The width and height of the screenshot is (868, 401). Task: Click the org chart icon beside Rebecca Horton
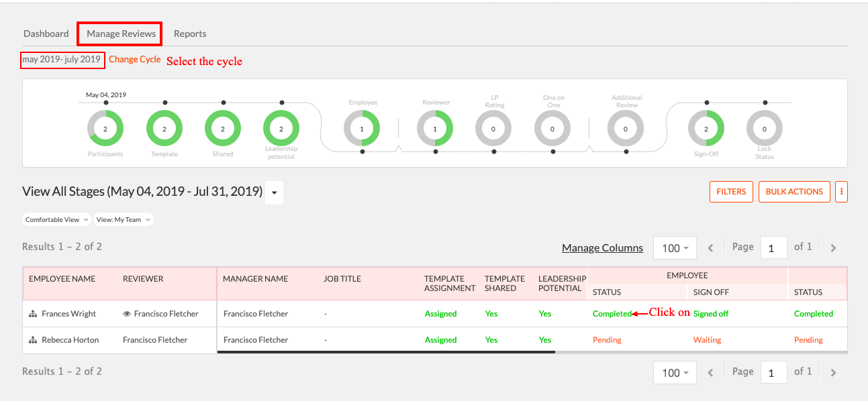pos(33,340)
